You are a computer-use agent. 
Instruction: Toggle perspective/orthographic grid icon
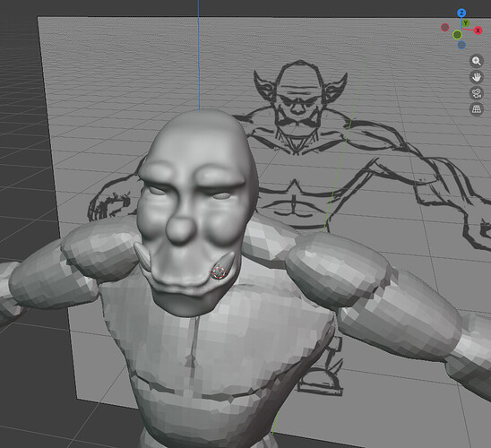pyautogui.click(x=477, y=109)
